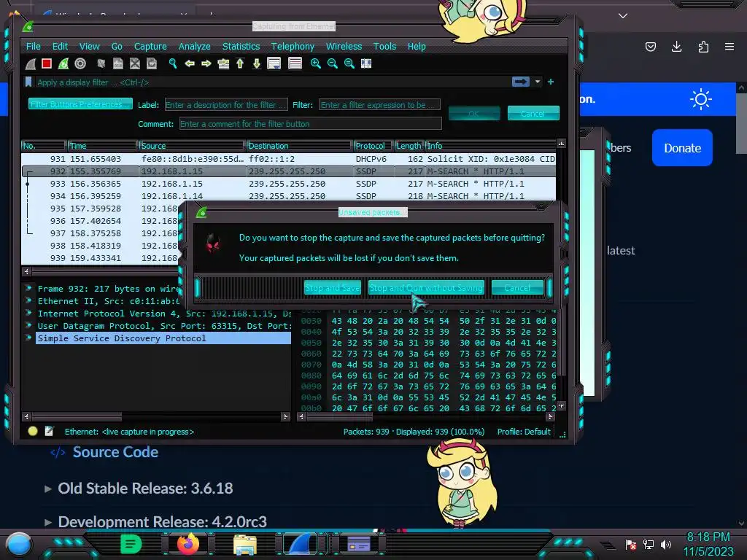Expand Development Release 4.2.0rc3 section
This screenshot has width=747, height=560.
48,522
